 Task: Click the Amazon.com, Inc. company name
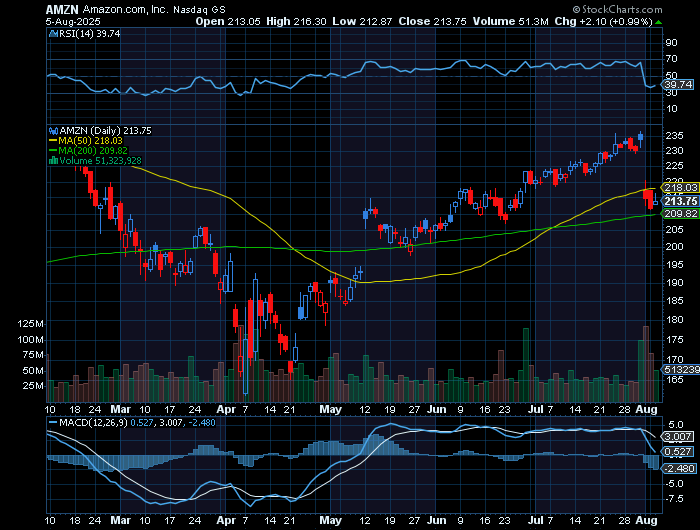coord(125,9)
